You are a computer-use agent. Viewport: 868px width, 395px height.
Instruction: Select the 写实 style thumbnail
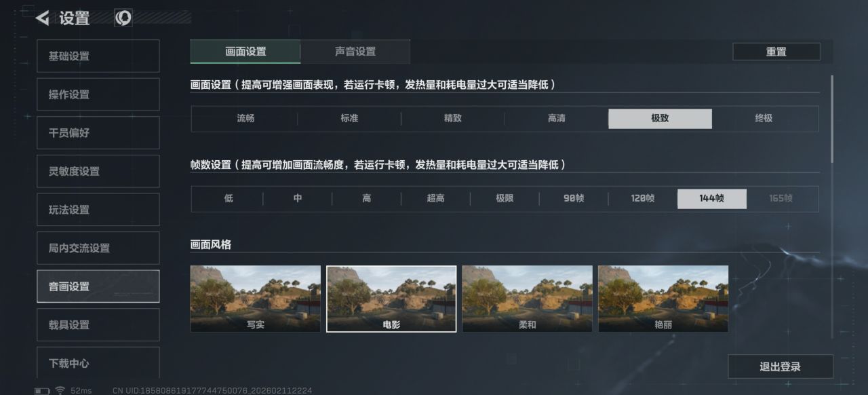[x=256, y=299]
